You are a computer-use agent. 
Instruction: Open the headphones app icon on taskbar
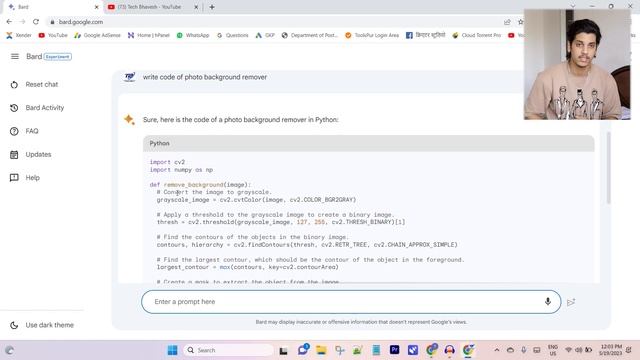(449, 350)
